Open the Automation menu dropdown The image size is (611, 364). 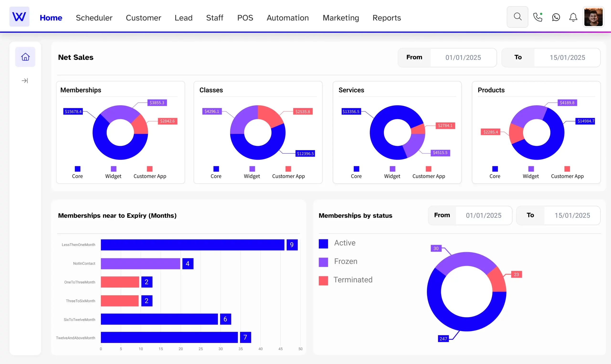tap(287, 17)
